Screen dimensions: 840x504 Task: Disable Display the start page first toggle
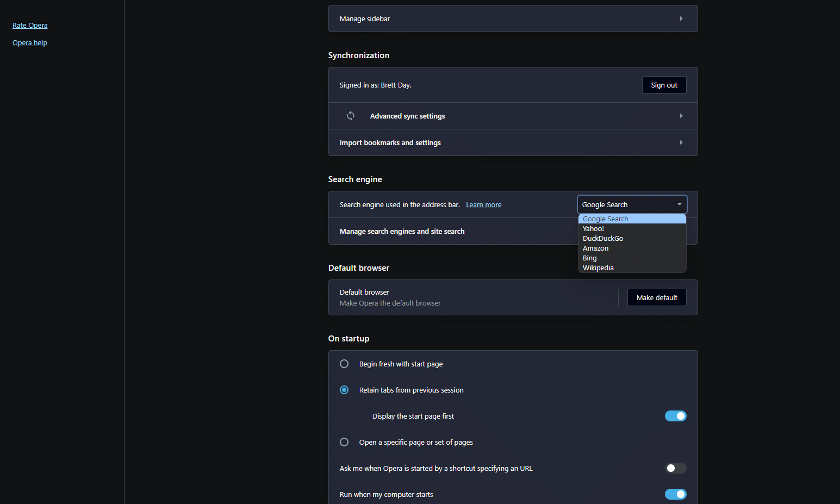675,416
